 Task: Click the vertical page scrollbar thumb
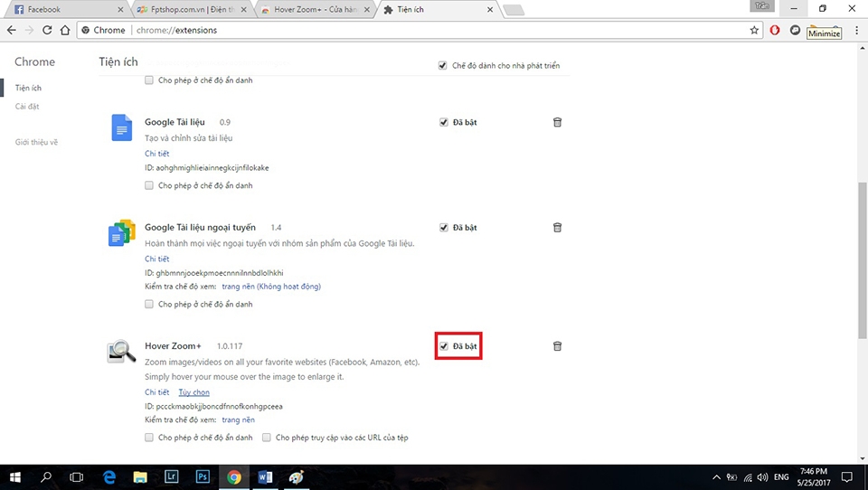coord(863,260)
